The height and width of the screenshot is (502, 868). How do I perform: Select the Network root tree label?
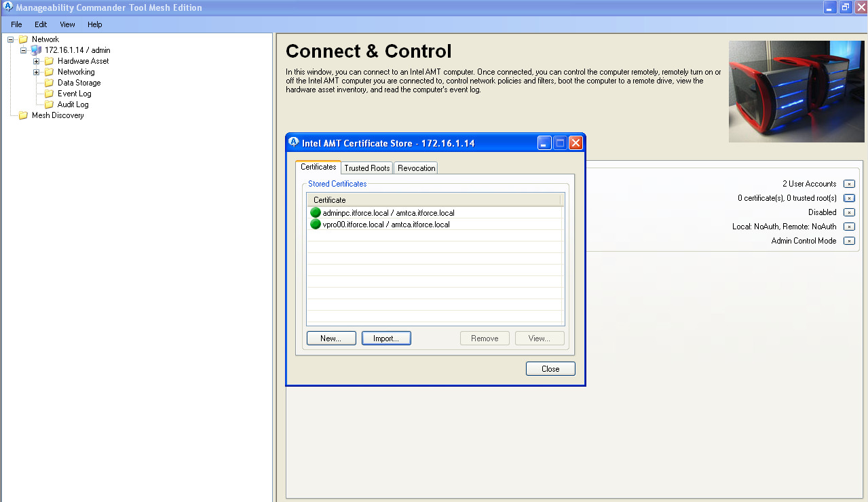tap(45, 39)
